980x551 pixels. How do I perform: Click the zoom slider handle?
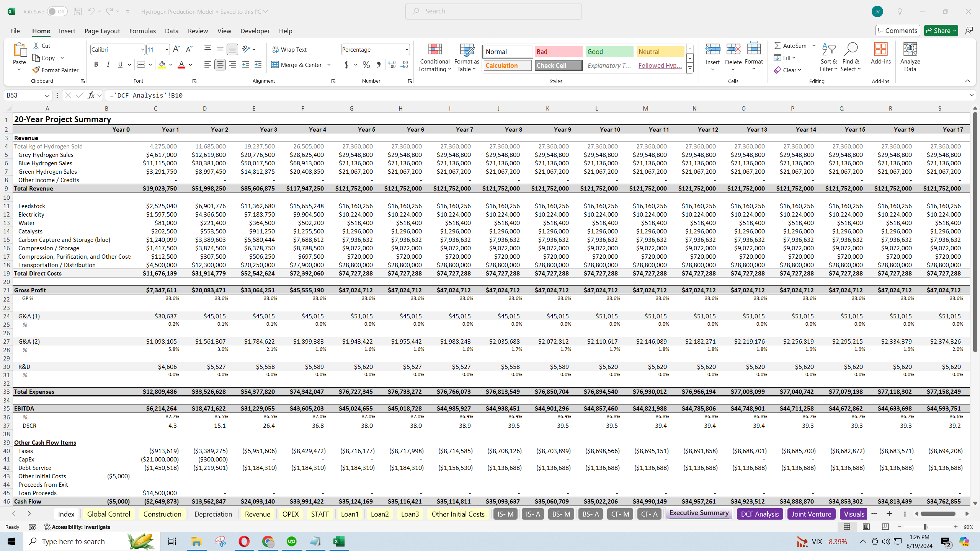click(925, 527)
